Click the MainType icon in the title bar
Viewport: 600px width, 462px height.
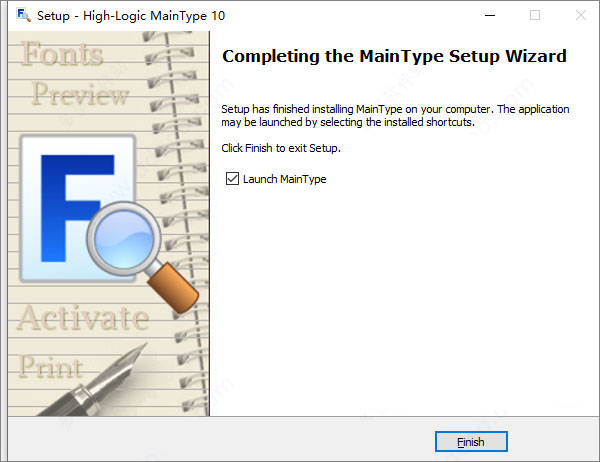[x=14, y=15]
